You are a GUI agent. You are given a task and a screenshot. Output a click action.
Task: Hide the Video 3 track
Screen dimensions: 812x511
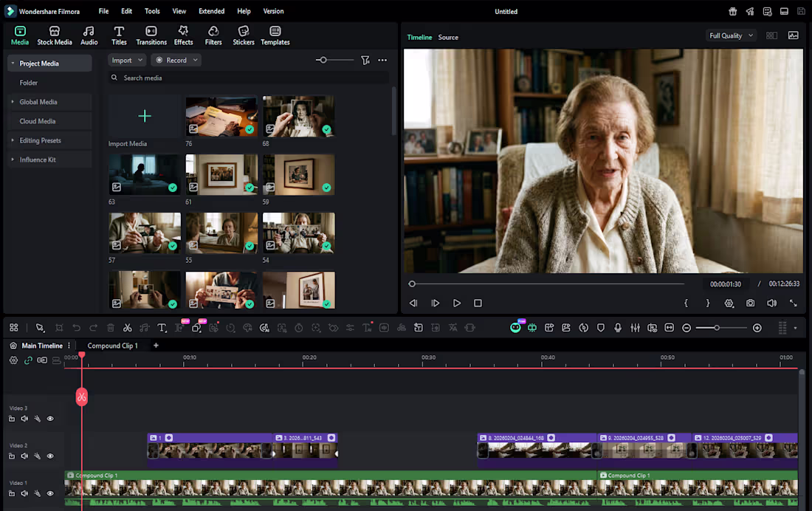50,419
